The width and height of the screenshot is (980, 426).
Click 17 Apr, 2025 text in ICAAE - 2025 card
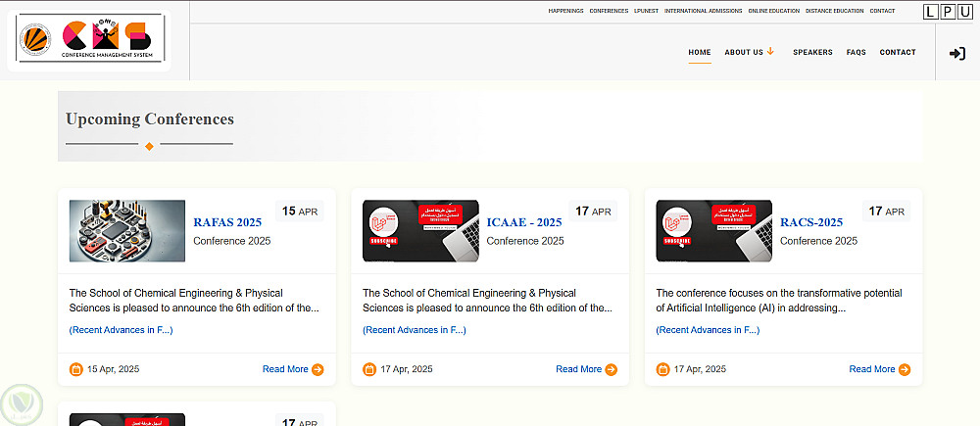click(x=407, y=369)
